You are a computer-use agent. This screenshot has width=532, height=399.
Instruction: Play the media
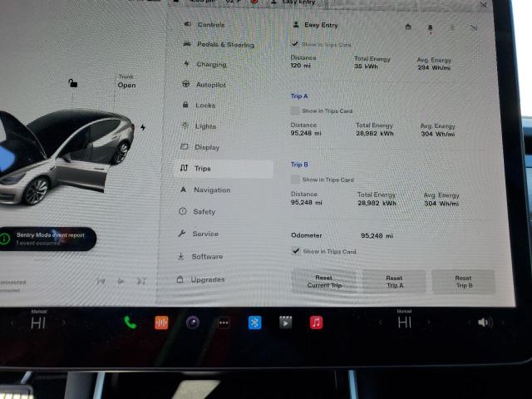coord(121,281)
